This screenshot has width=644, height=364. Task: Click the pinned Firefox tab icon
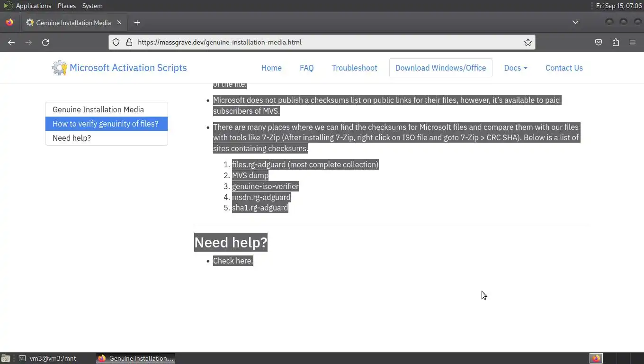click(9, 22)
